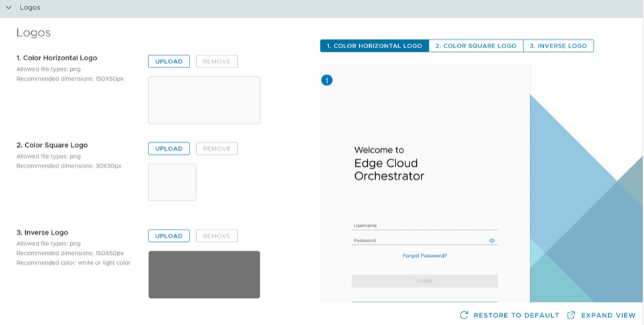Switch to the Color Horizontal Logo tab

point(374,46)
